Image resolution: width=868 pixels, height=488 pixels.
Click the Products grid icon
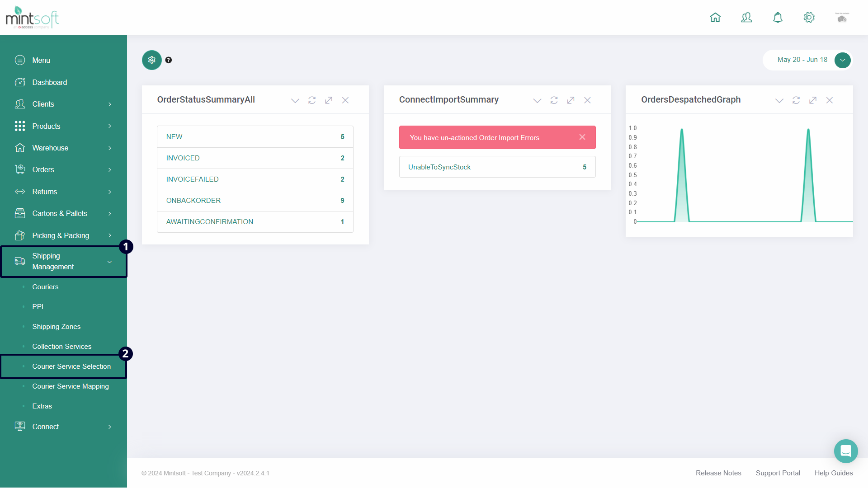[20, 126]
